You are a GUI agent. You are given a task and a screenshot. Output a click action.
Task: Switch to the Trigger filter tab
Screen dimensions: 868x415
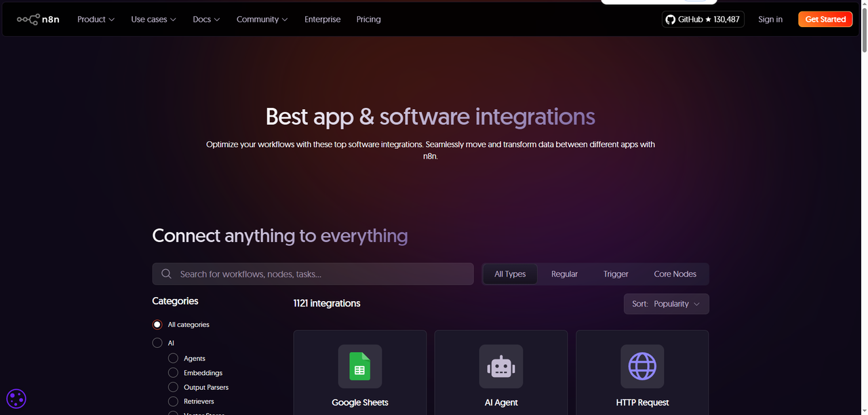pyautogui.click(x=616, y=274)
